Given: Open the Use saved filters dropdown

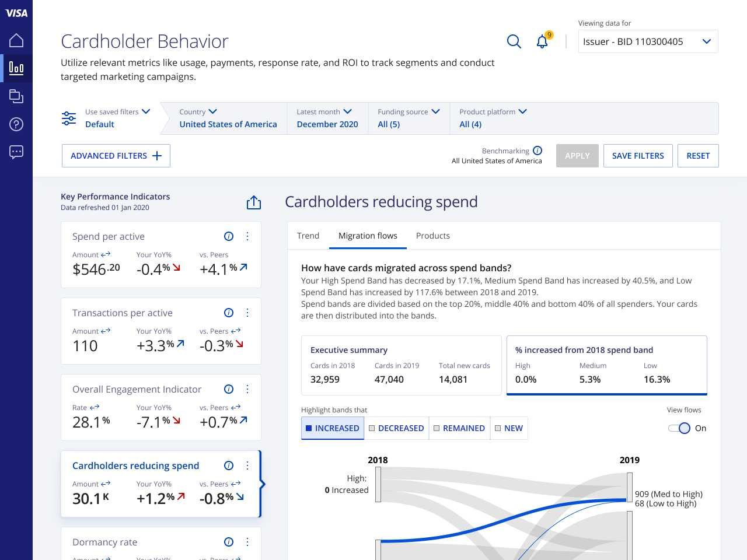Looking at the screenshot, I should [x=117, y=111].
